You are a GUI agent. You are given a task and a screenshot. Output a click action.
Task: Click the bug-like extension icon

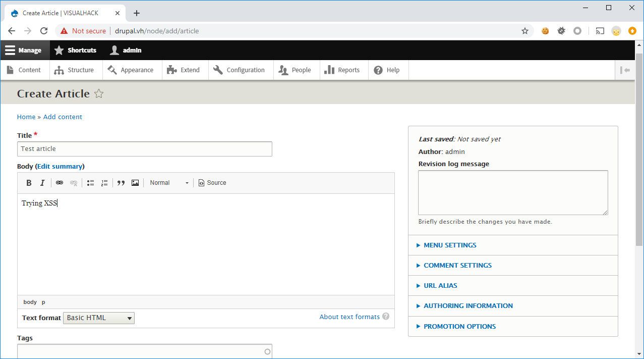(561, 31)
